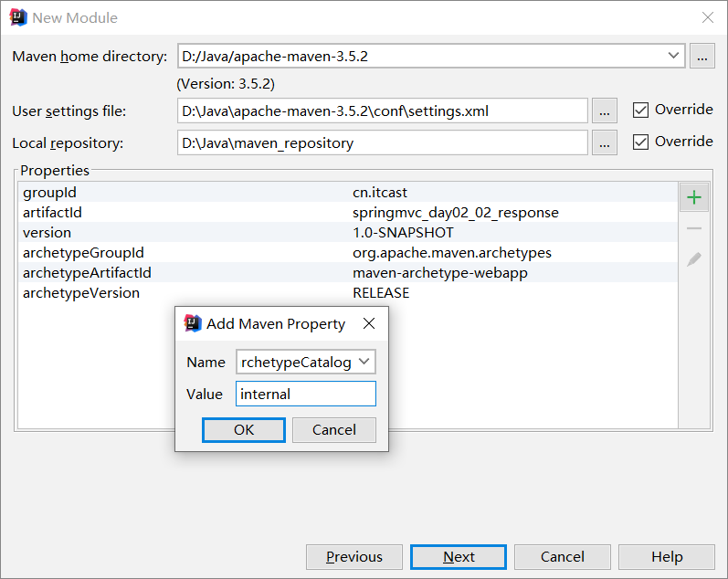Click the User settings file path field
Viewport: 728px width, 579px height.
coord(383,111)
